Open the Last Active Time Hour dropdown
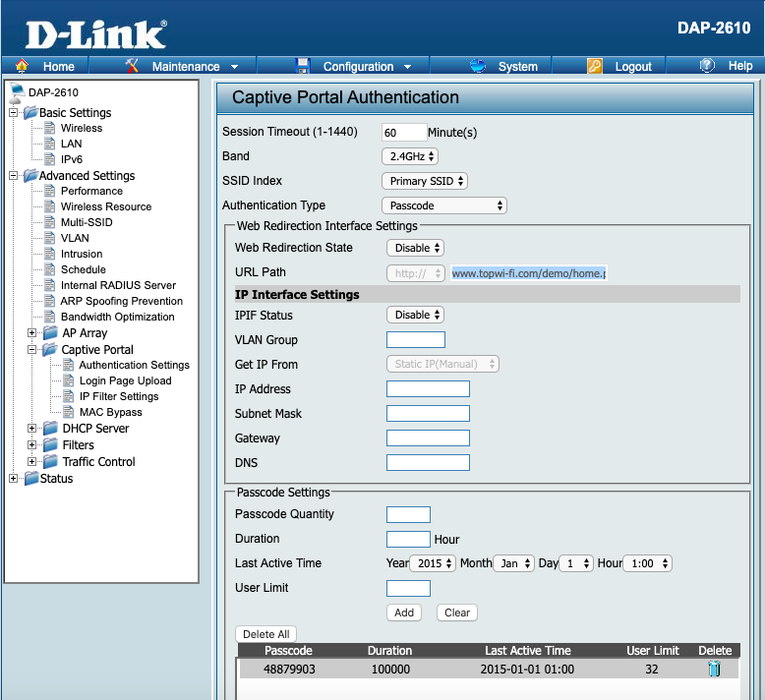This screenshot has height=700, width=765. (648, 563)
